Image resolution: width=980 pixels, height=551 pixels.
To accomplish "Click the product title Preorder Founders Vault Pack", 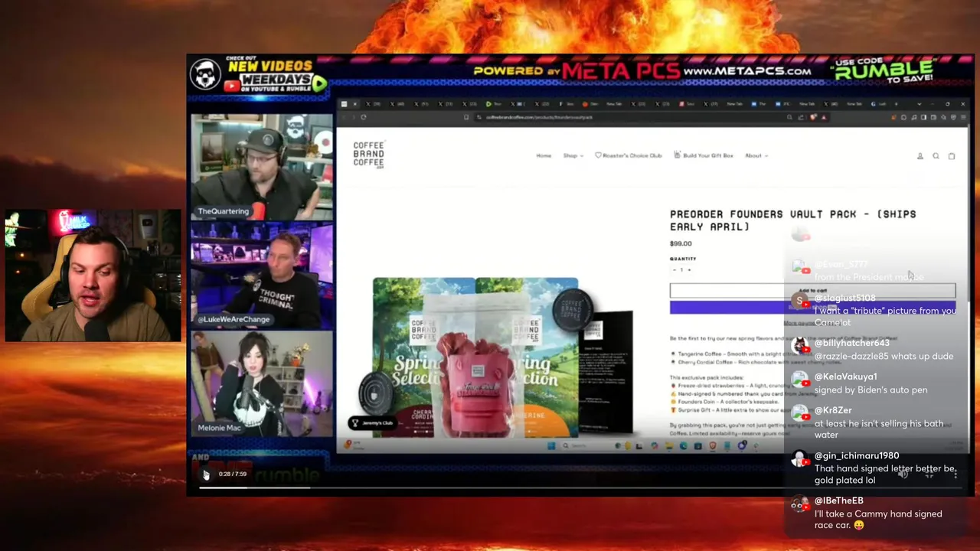I will pos(792,220).
